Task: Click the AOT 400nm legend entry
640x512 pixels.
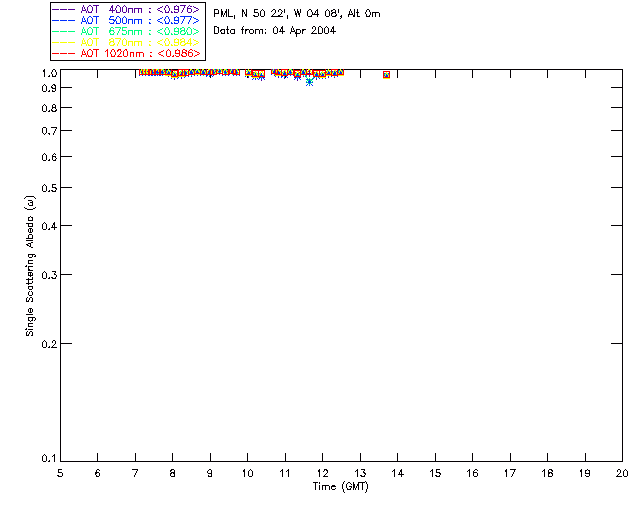Action: point(126,9)
